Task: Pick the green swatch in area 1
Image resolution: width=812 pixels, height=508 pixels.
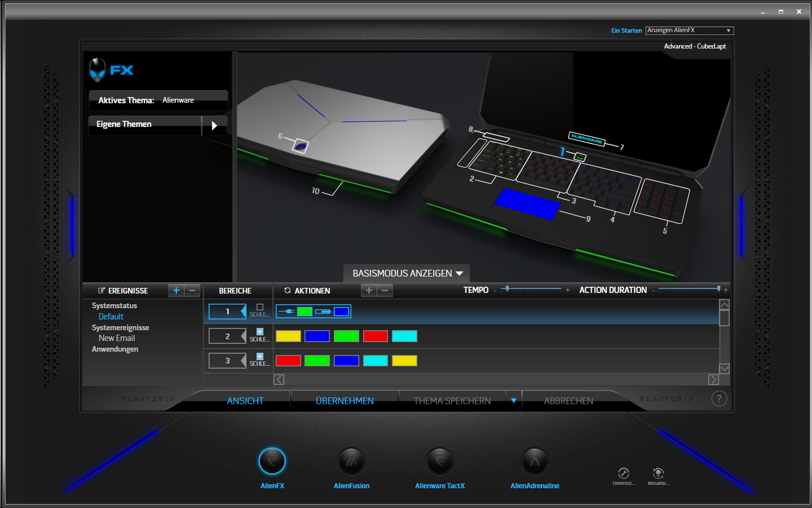Action: 304,312
